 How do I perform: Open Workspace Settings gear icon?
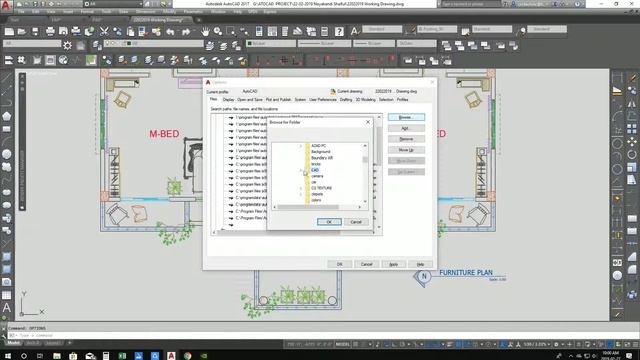click(x=67, y=45)
